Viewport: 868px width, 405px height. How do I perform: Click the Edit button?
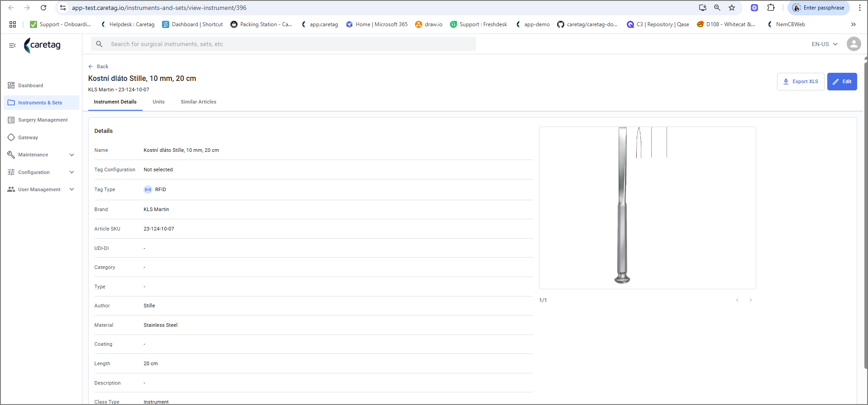coord(842,81)
